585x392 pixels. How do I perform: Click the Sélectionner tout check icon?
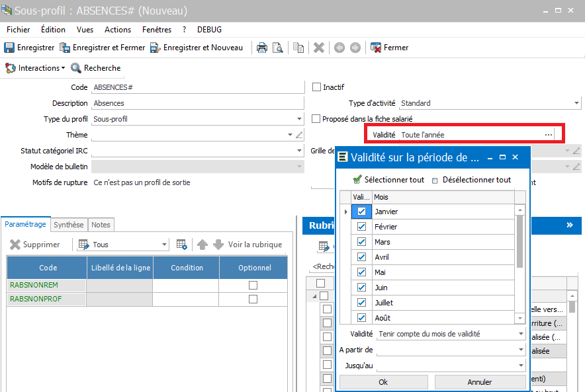coord(357,180)
